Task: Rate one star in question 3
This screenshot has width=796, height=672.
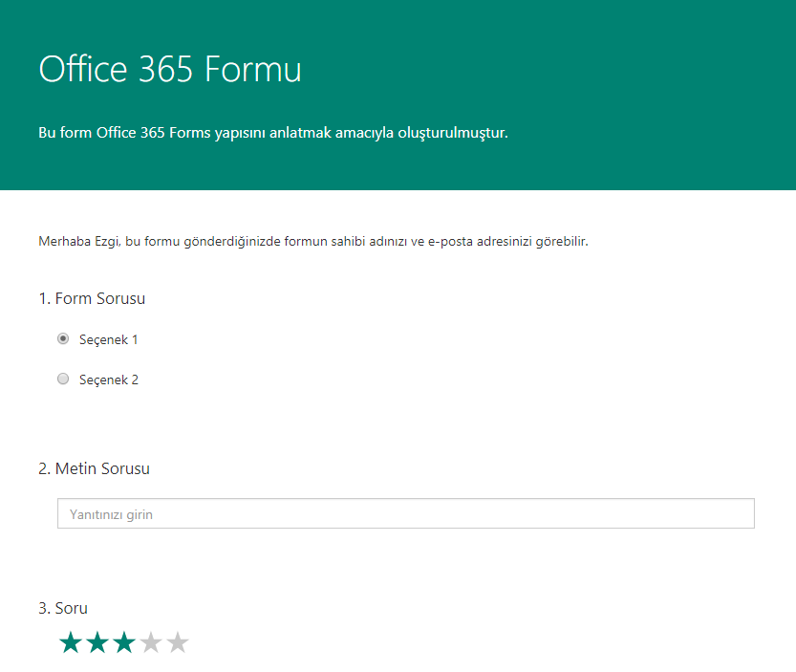Action: point(71,642)
